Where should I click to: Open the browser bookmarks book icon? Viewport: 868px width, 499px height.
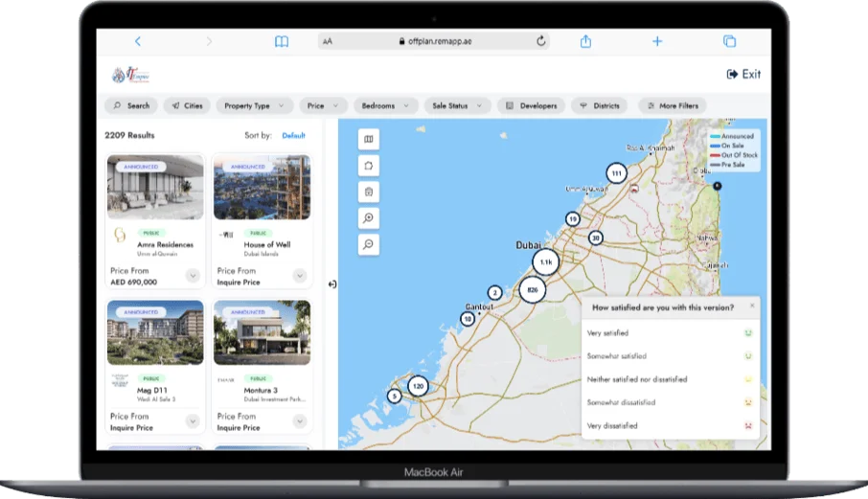[282, 41]
